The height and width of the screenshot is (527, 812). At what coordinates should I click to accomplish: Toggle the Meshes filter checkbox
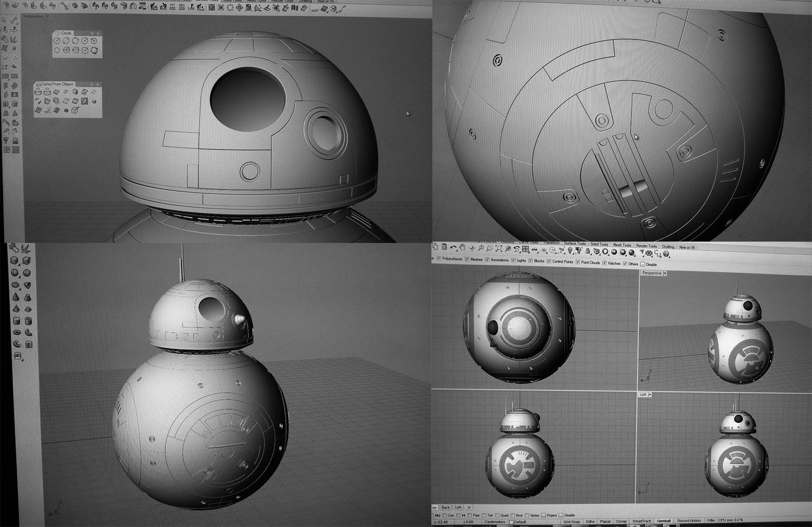(x=467, y=259)
